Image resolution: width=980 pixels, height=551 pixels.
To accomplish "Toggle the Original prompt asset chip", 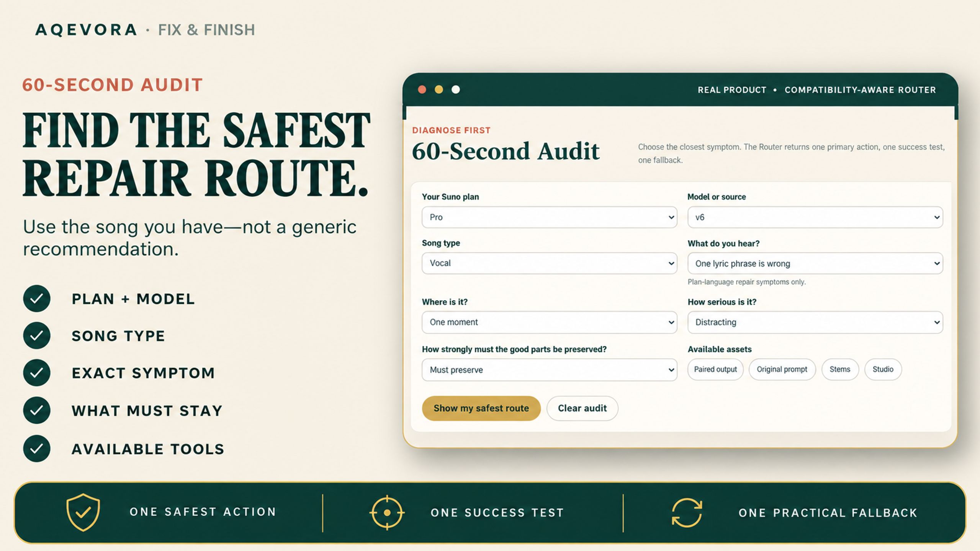I will pyautogui.click(x=782, y=369).
